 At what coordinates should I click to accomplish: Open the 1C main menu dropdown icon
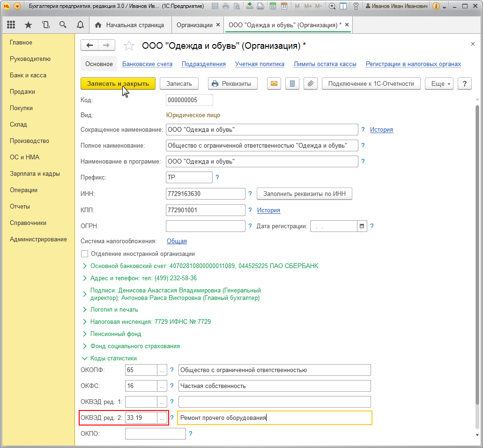17,6
